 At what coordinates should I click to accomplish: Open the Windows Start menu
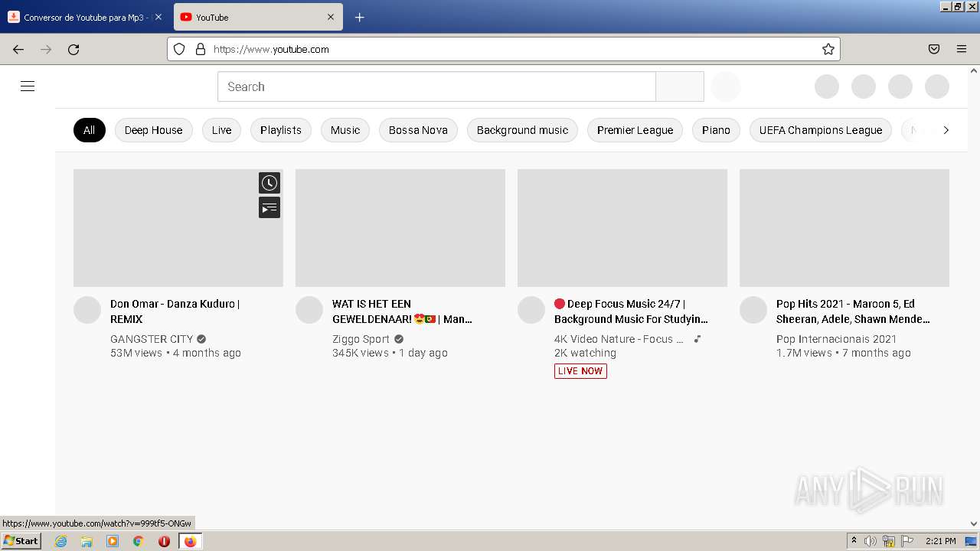21,541
